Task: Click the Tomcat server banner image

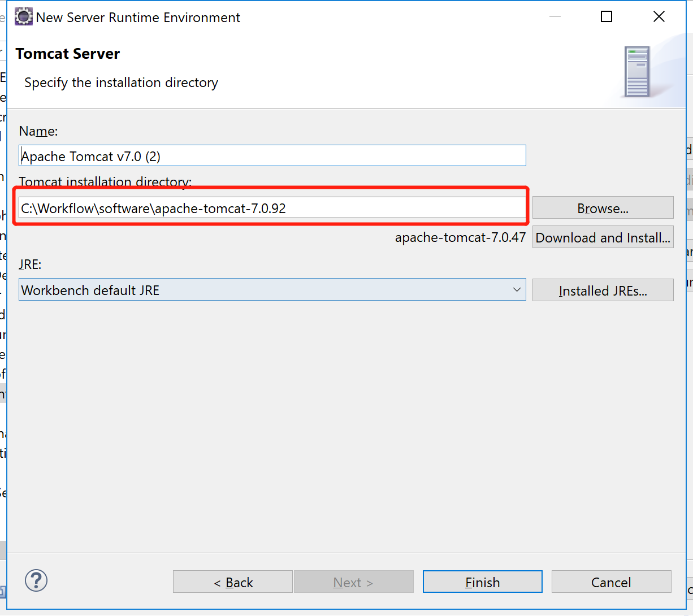Action: 637,72
